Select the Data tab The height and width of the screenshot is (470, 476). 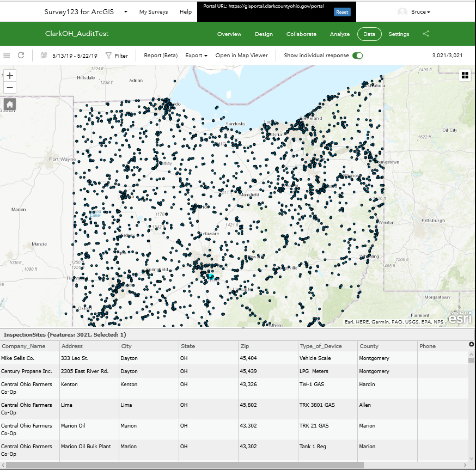369,34
